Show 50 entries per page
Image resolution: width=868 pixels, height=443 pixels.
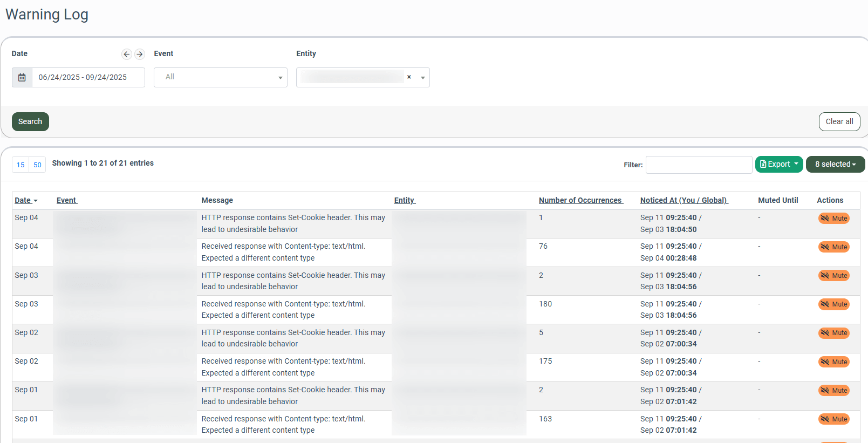pos(37,165)
